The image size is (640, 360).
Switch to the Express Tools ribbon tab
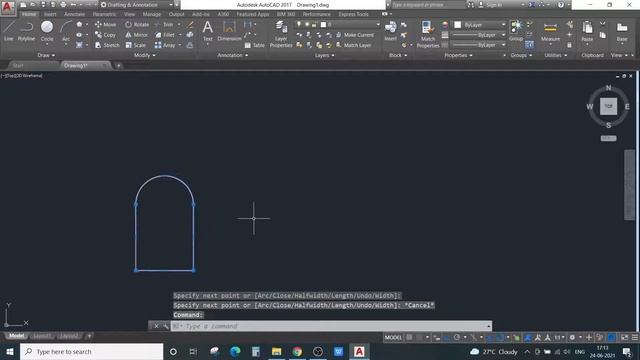tap(353, 14)
